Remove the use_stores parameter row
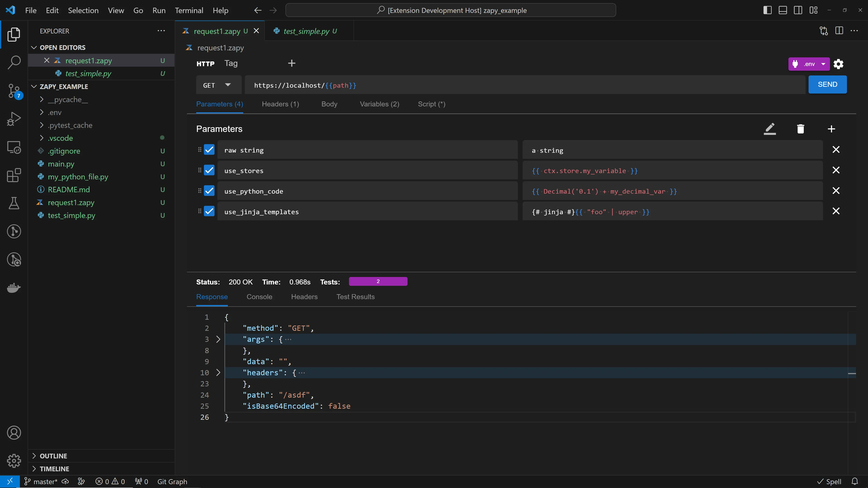Screen dimensions: 868x488 click(836, 170)
